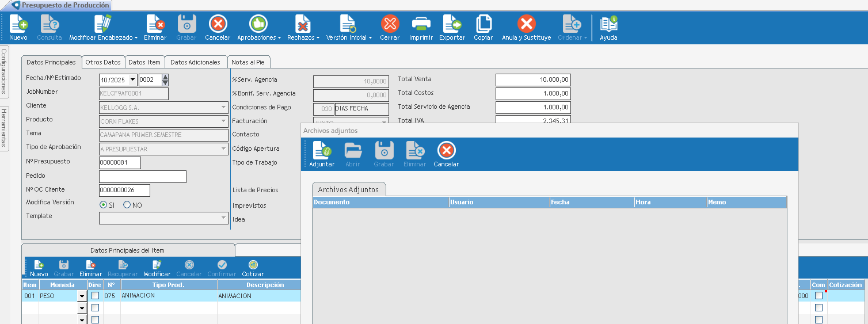Open the Aprobaciones toolbar menu
The width and height of the screenshot is (868, 324).
(258, 28)
